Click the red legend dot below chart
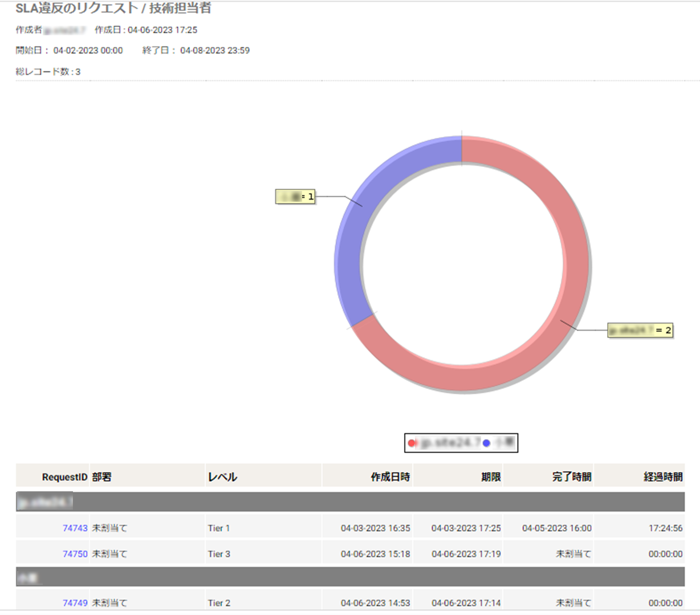 [412, 443]
